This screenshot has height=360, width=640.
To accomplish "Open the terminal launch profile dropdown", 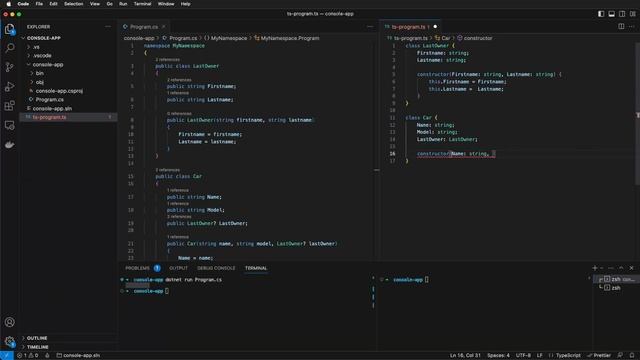I will [x=601, y=268].
